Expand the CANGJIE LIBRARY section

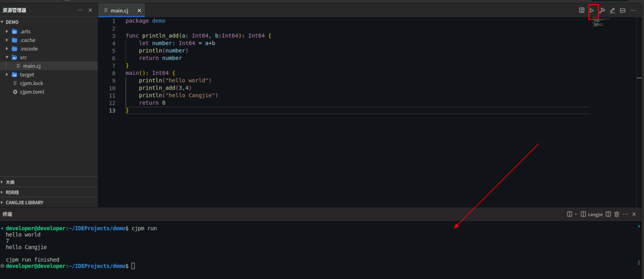24,203
